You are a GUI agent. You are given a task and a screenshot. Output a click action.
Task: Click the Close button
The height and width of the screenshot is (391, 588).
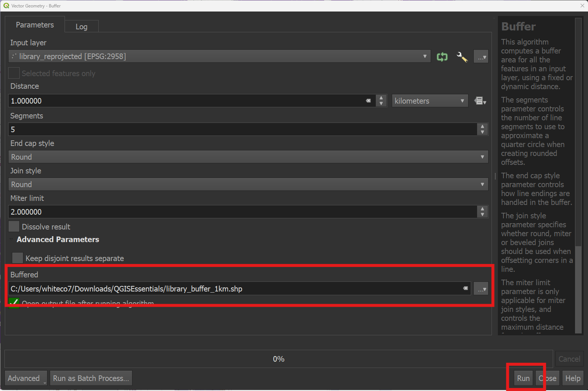(x=548, y=378)
